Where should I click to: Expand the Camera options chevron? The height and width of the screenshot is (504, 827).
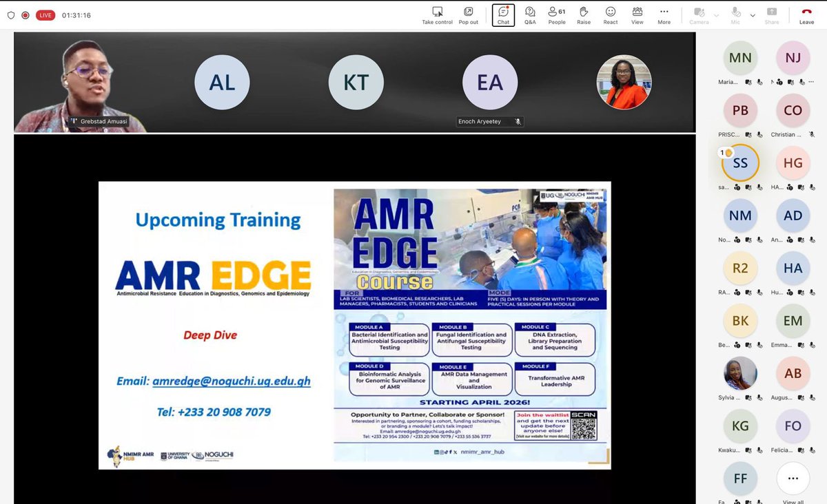point(716,15)
